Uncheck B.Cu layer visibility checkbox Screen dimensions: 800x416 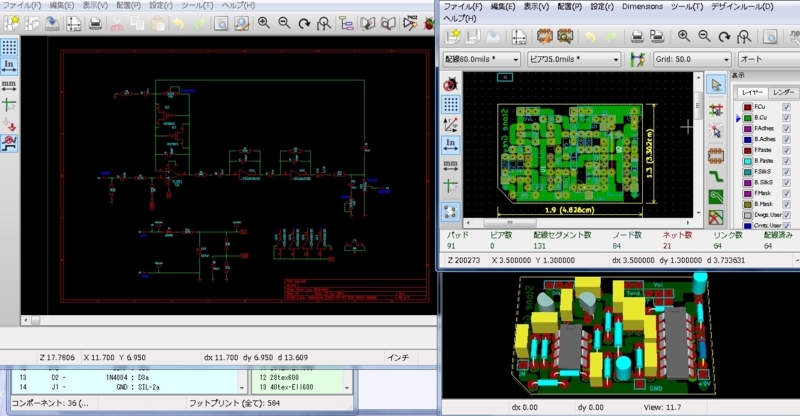[786, 117]
